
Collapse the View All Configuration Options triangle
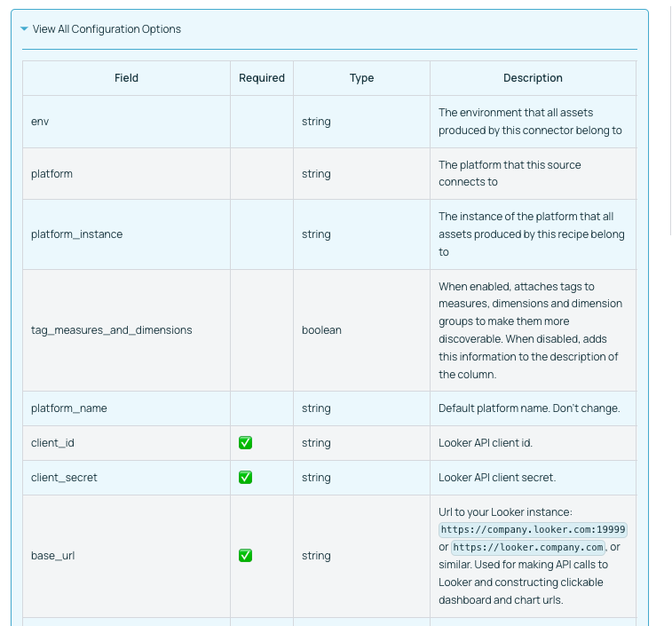pyautogui.click(x=24, y=29)
